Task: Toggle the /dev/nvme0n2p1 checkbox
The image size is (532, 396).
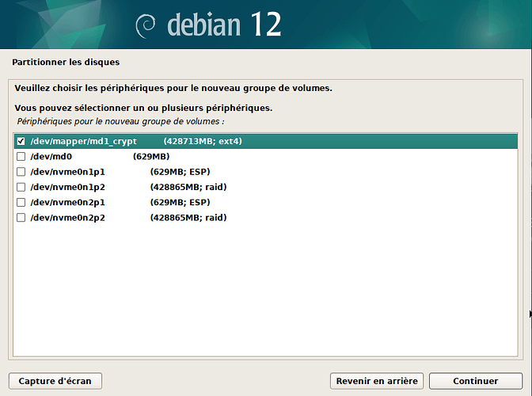Action: point(21,202)
